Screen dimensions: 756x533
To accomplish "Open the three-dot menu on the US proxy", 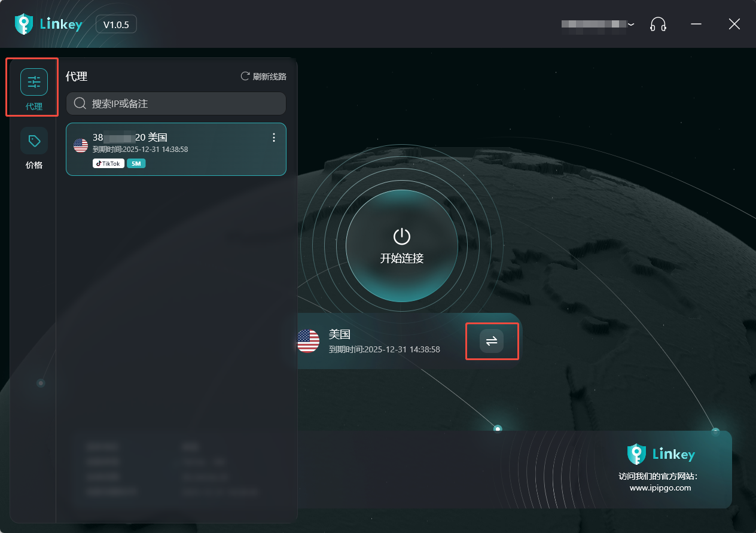I will point(274,138).
